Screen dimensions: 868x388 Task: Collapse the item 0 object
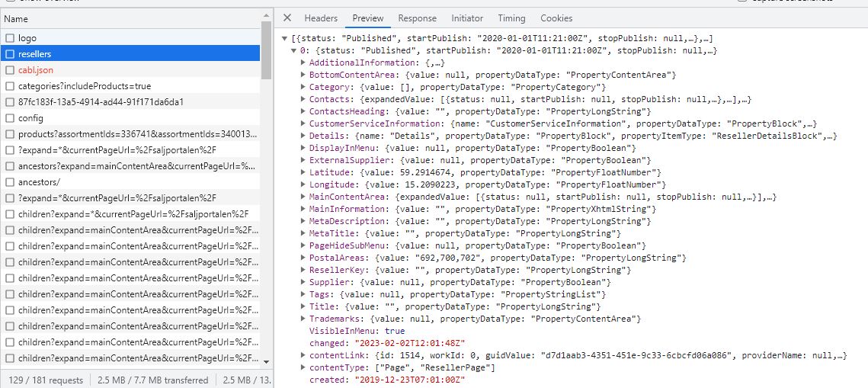(294, 50)
